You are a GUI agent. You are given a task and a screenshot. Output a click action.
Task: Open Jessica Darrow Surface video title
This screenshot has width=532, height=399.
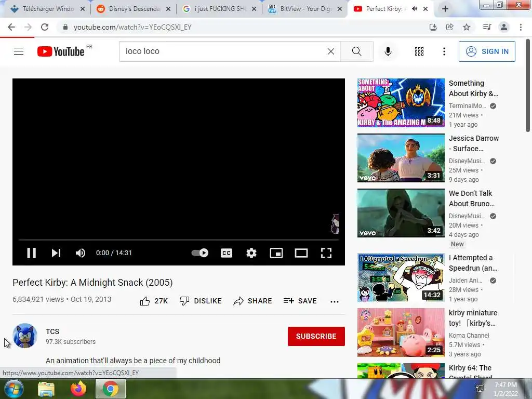[474, 143]
